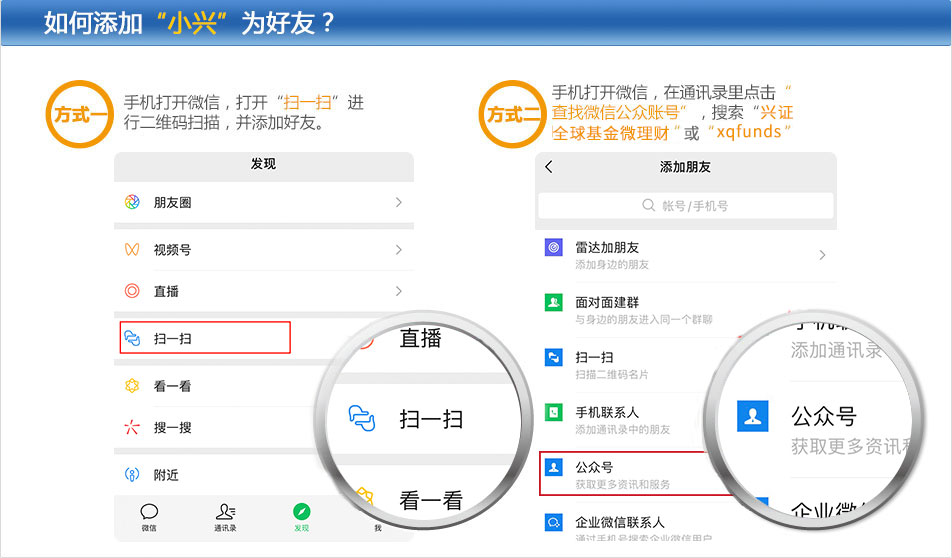Click the 添加身边的朋友 subtitle
Viewport: 952px width, 558px height.
click(612, 265)
